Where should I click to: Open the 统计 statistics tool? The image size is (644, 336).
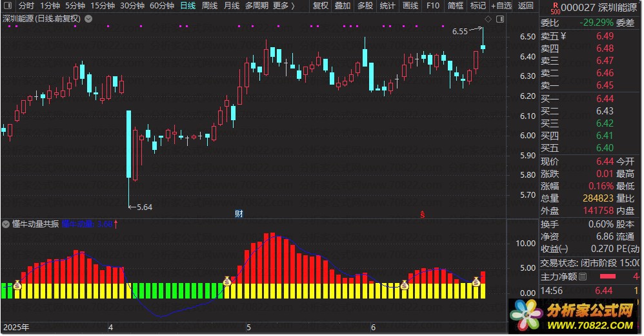[x=387, y=6]
